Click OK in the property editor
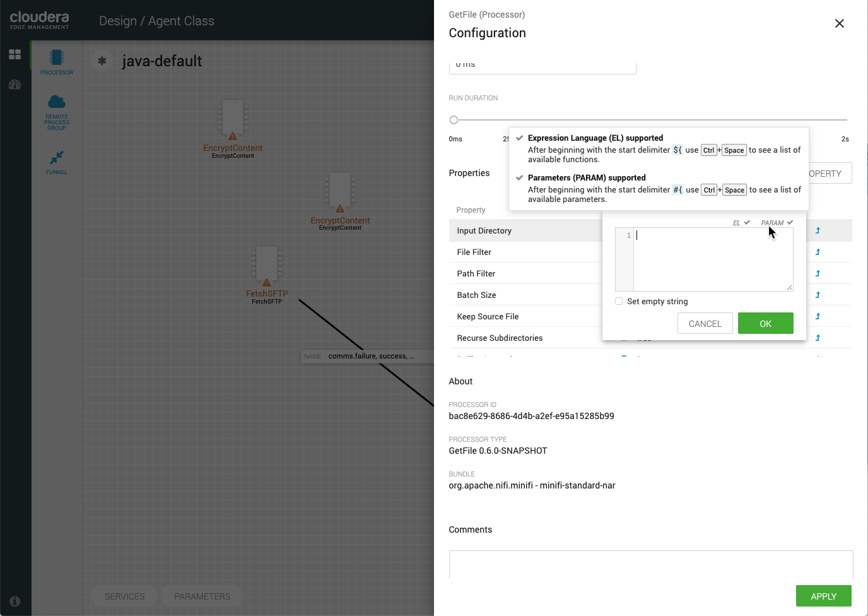This screenshot has width=868, height=616. 766,324
